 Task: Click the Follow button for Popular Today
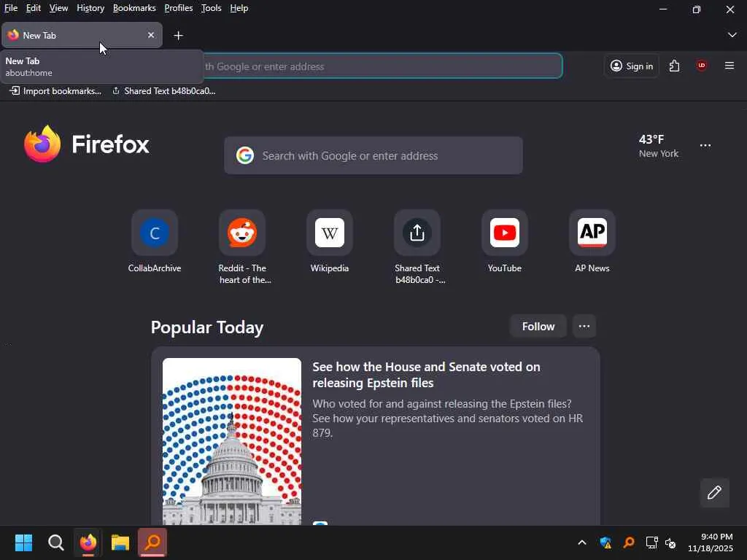tap(538, 326)
